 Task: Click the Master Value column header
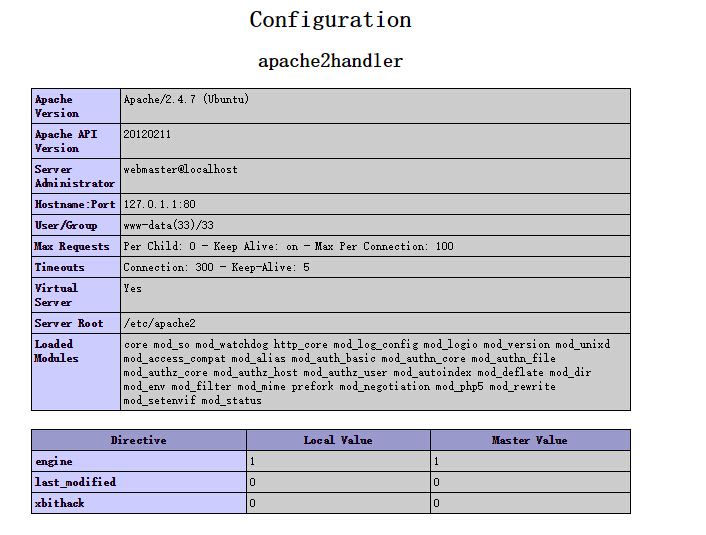coord(530,440)
